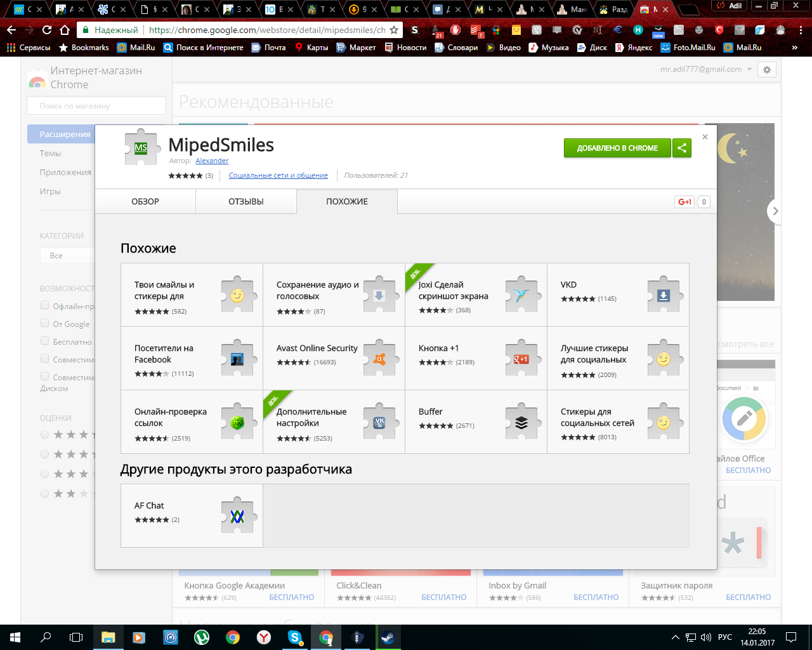Image resolution: width=812 pixels, height=650 pixels.
Task: Open the Онлайн-проверка ссылок card
Action: (192, 422)
